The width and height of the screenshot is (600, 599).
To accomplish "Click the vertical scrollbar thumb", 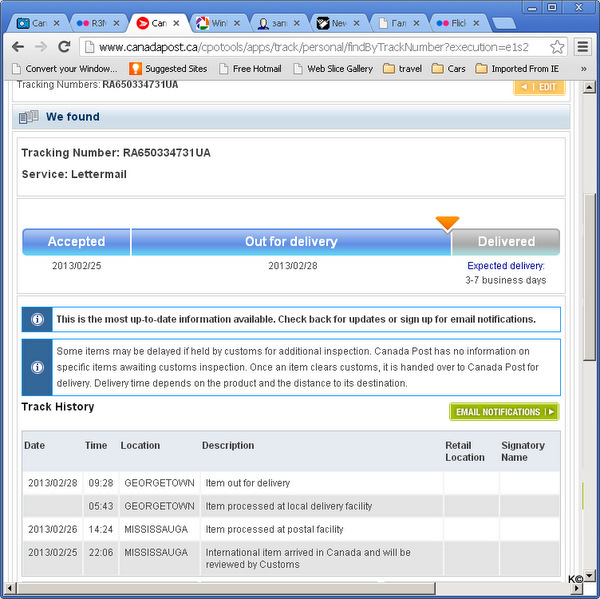I will (x=589, y=277).
